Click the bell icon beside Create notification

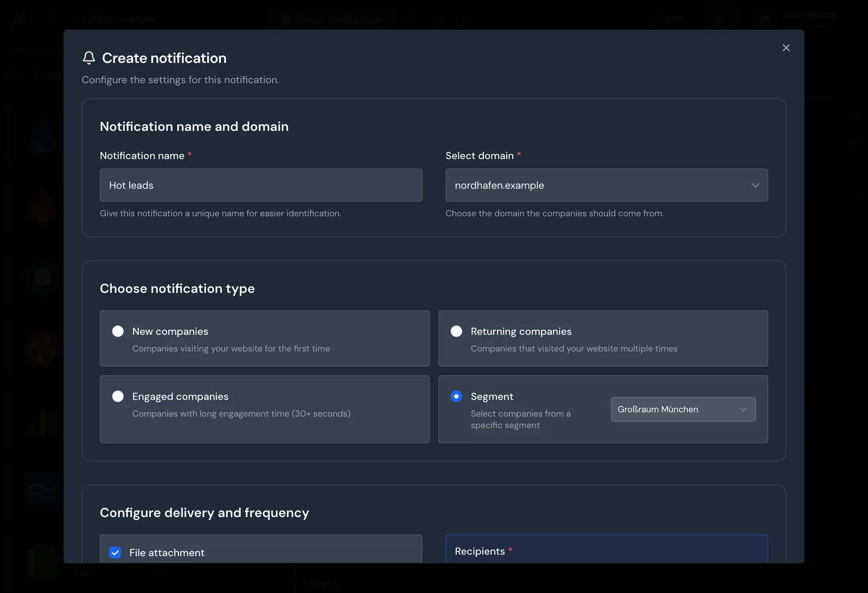point(89,58)
